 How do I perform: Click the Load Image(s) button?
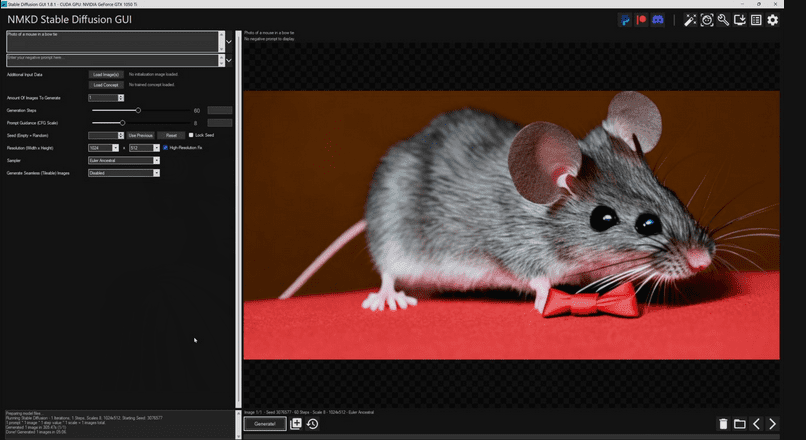click(x=105, y=74)
